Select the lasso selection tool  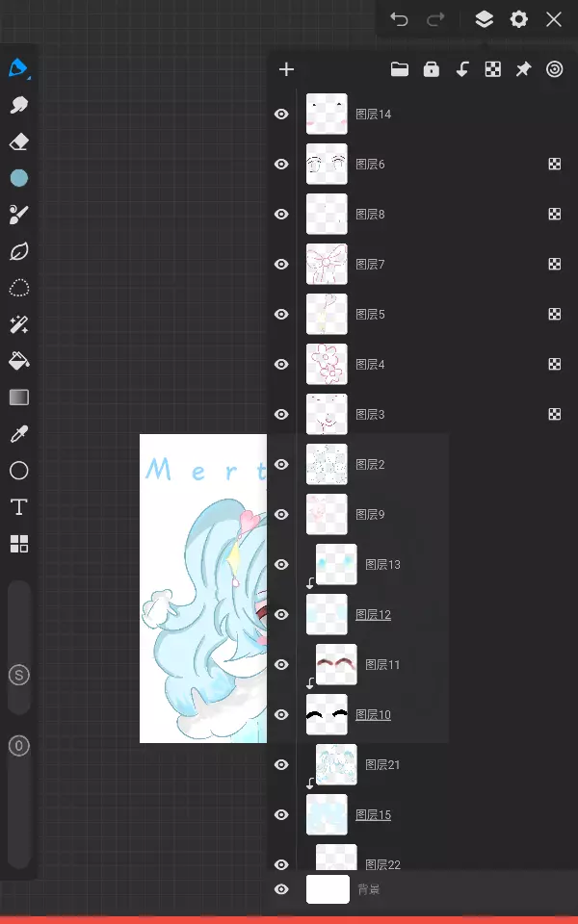[x=19, y=288]
